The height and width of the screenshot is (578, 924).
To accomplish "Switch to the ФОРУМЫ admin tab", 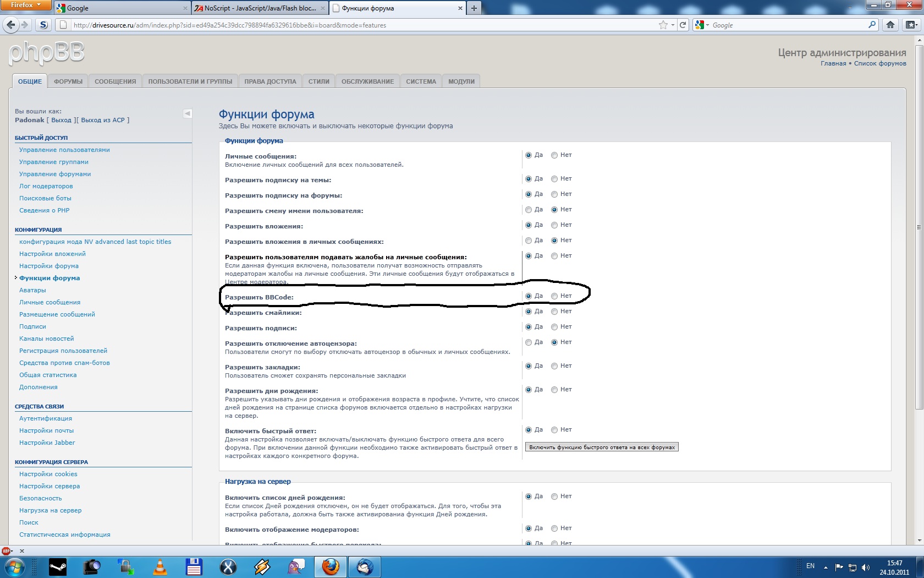I will coord(68,81).
